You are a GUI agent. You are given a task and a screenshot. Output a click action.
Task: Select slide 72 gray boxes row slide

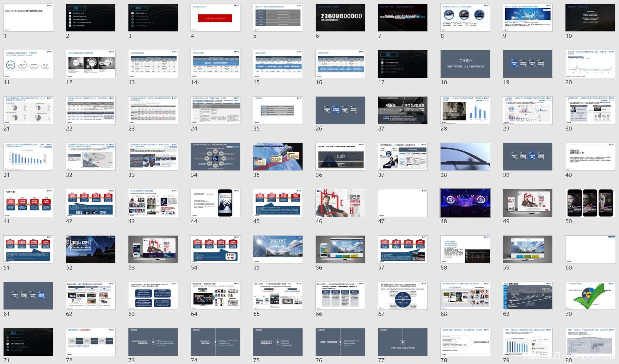91,342
